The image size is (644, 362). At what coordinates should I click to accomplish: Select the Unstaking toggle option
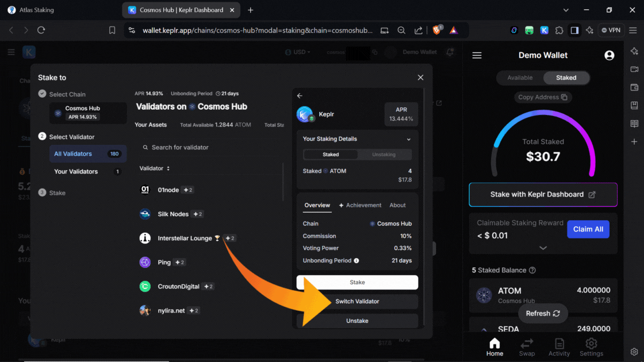pyautogui.click(x=384, y=155)
